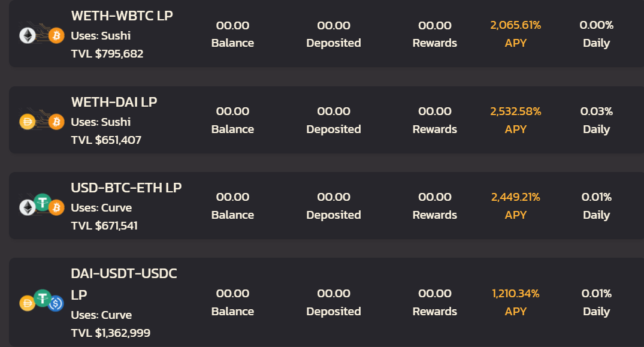Click the DAI-USDT-USDC LP triple token icon
The height and width of the screenshot is (347, 644).
(x=42, y=301)
